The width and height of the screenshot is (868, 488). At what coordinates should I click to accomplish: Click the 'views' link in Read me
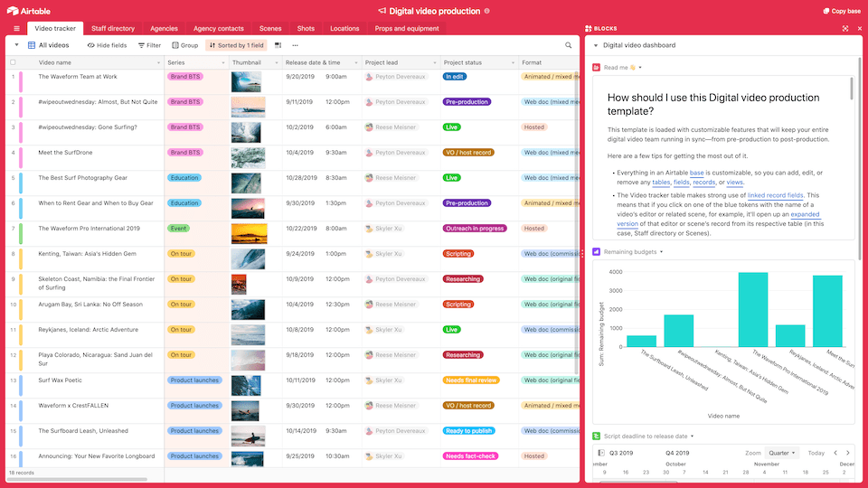(x=734, y=182)
